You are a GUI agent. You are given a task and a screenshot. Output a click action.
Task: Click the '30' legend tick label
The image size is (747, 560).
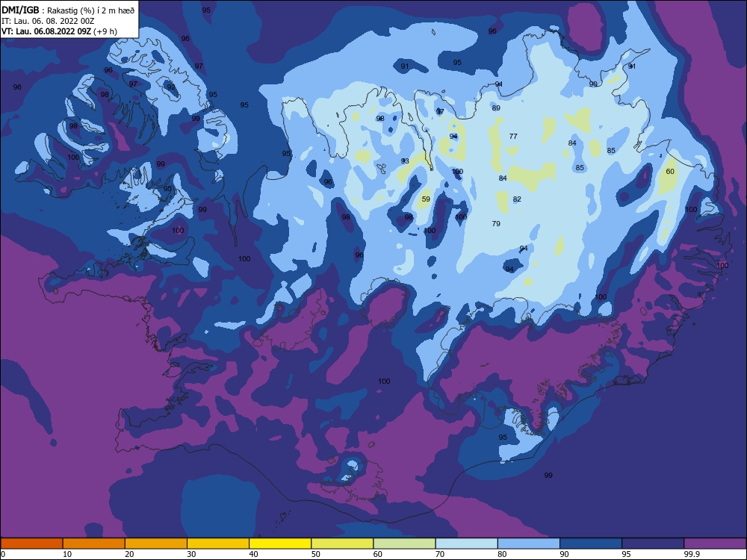(x=191, y=554)
